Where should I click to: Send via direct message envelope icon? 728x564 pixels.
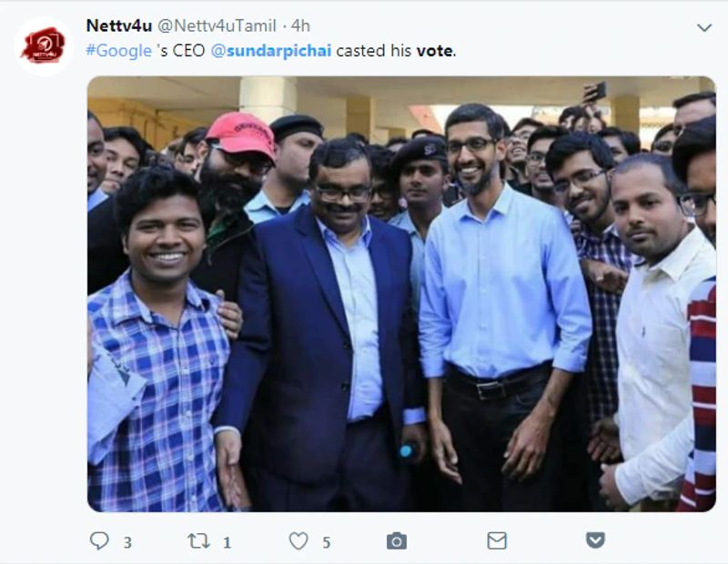(x=496, y=541)
